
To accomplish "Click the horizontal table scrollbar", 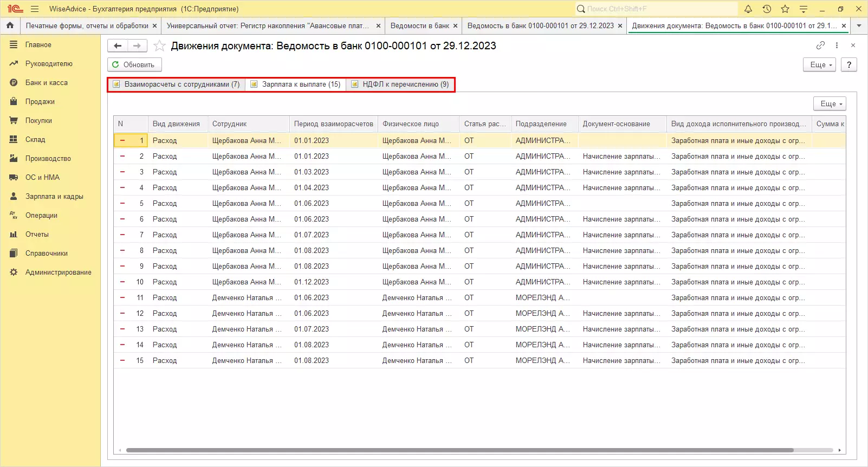I will 459,450.
